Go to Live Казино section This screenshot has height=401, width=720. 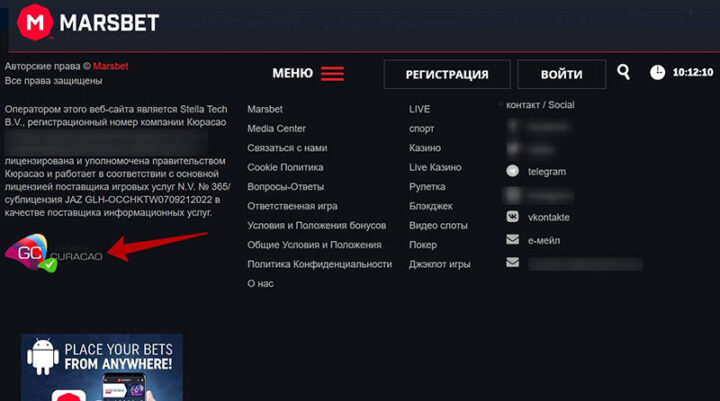coord(435,167)
